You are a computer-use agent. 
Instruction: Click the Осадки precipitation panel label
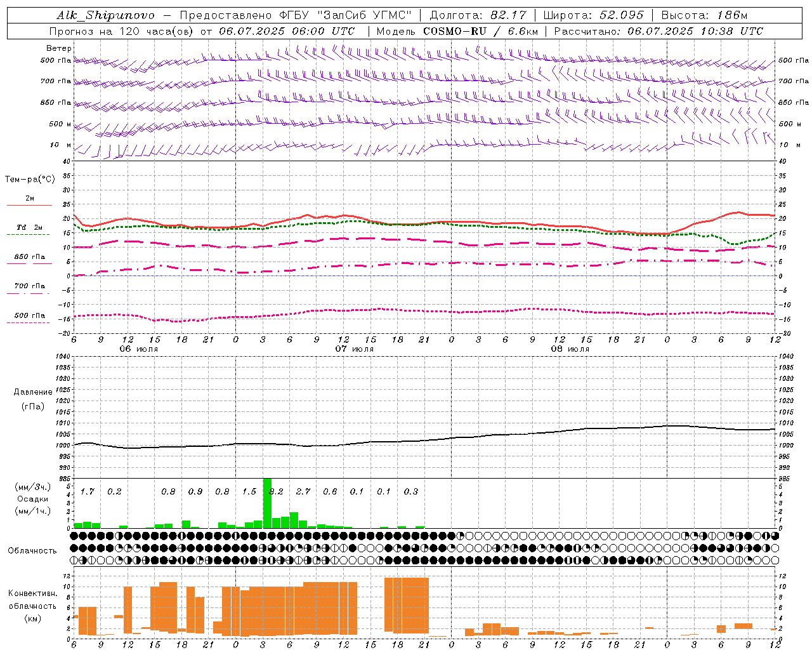tap(32, 499)
